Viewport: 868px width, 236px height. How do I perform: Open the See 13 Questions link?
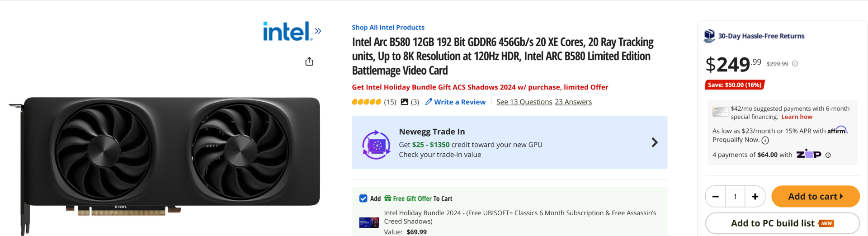[x=524, y=102]
